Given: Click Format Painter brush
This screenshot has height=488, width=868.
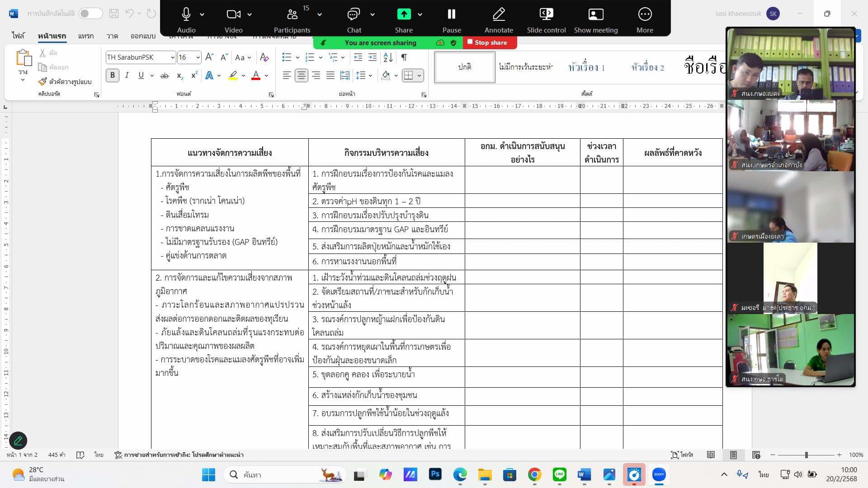Looking at the screenshot, I should (65, 81).
